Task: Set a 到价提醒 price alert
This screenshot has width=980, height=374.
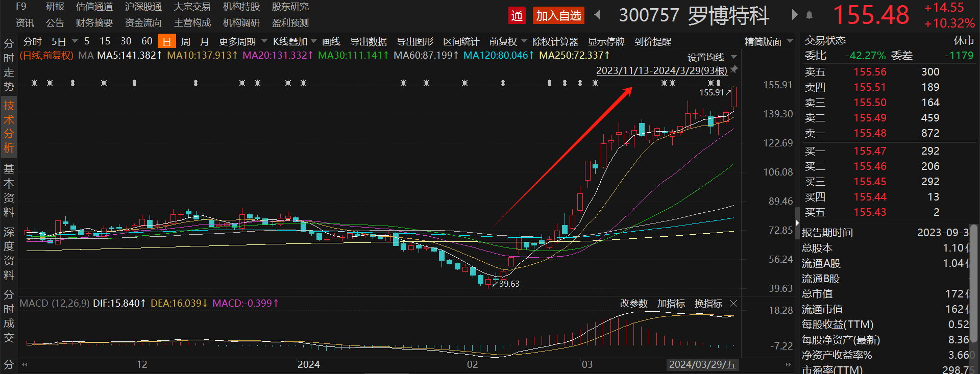Action: tap(653, 41)
